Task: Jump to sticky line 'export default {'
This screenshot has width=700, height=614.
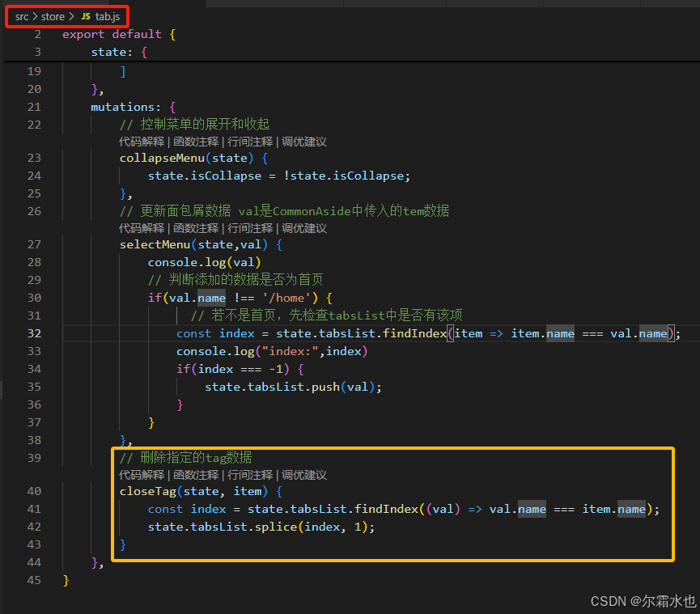Action: pos(119,34)
